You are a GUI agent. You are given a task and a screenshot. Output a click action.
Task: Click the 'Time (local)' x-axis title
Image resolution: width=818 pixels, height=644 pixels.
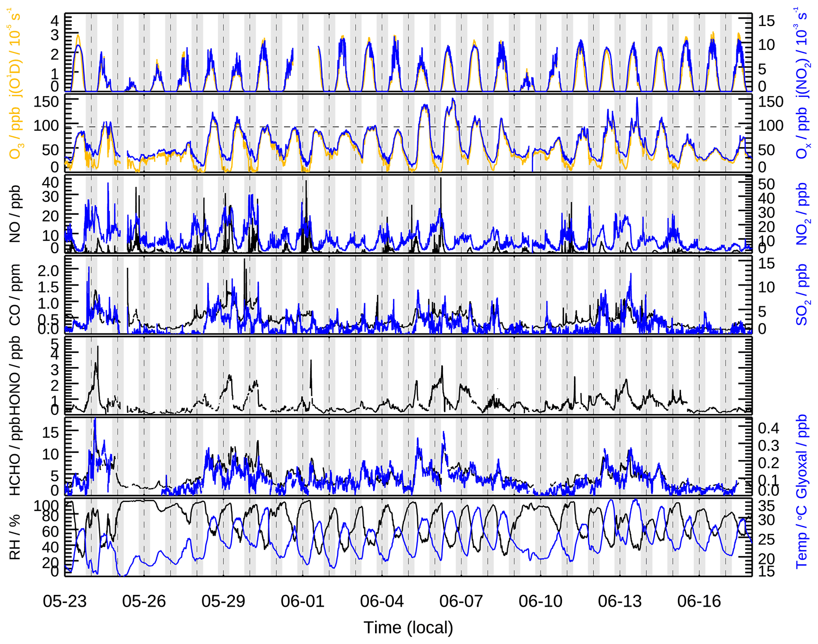click(x=408, y=628)
